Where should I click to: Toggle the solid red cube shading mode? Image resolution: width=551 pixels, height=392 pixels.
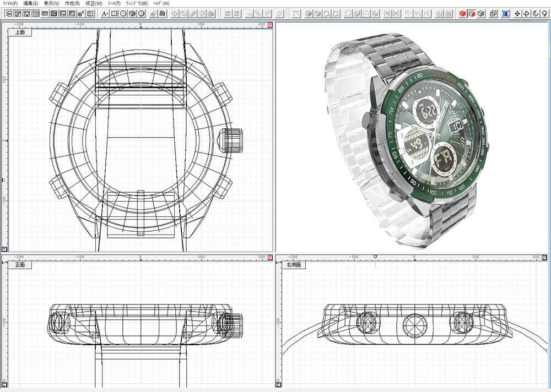463,13
